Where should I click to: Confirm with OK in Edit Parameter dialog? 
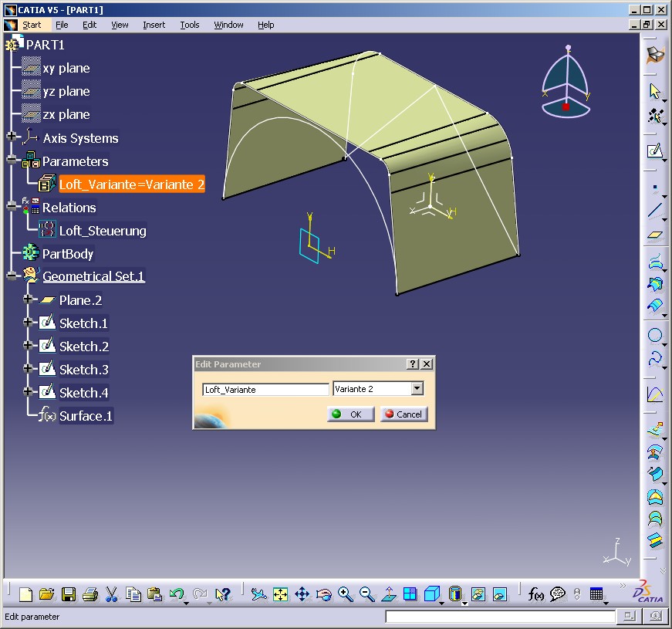(x=350, y=414)
